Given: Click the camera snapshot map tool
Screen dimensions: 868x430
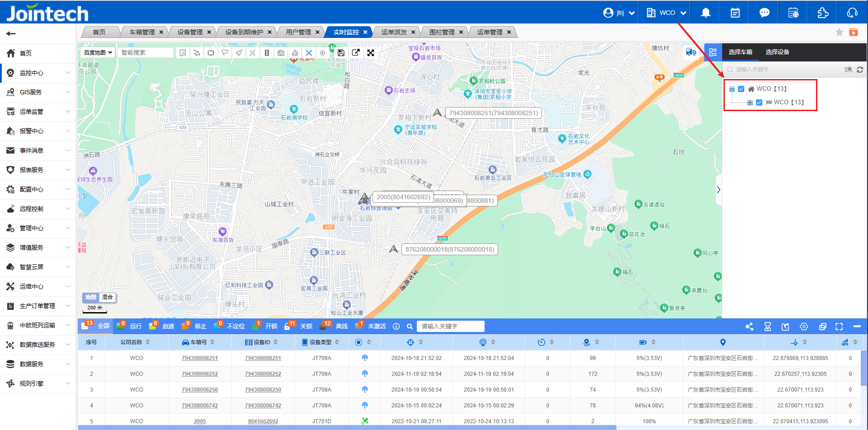Looking at the screenshot, I should coord(281,53).
